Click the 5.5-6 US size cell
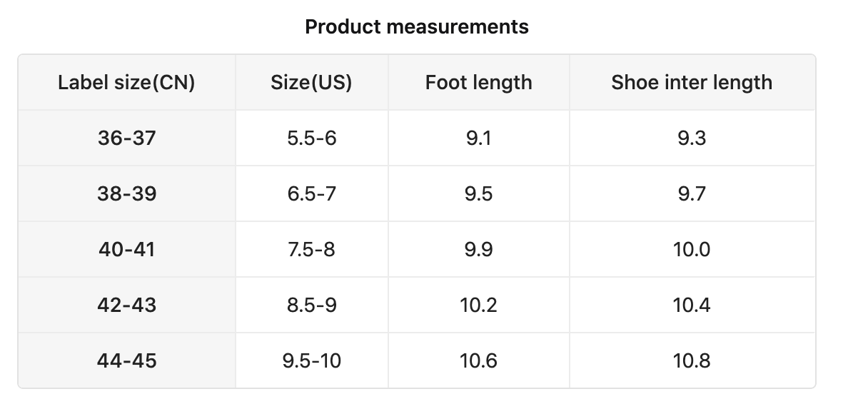868x404 pixels. (311, 138)
